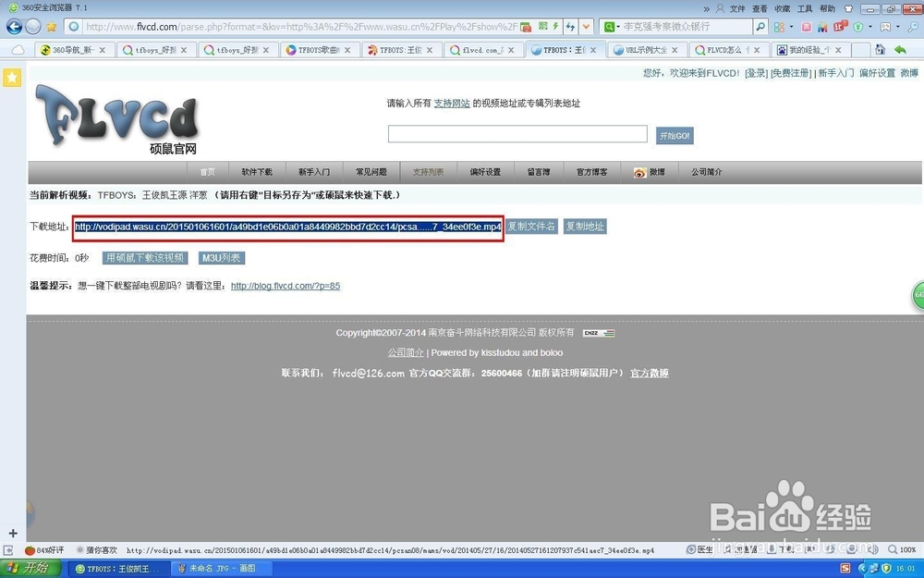Viewport: 924px width, 578px height.
Task: Open the 首页 navigation item
Action: point(207,172)
